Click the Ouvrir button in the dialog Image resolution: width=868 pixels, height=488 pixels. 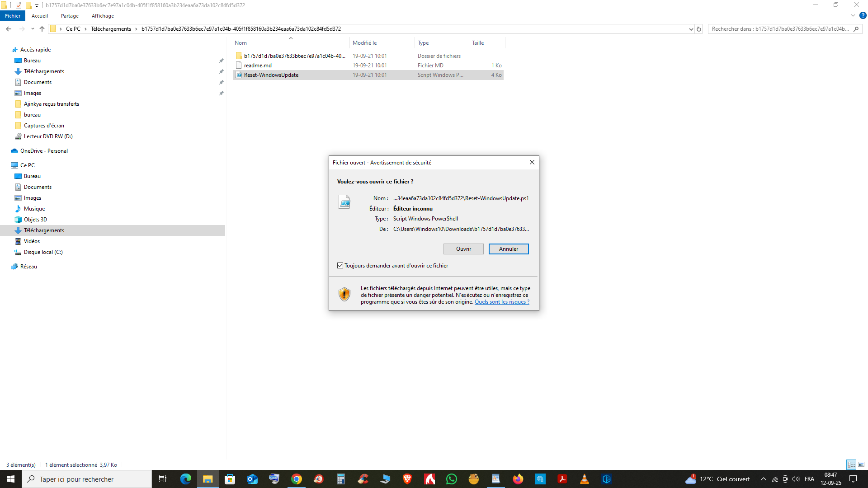463,249
